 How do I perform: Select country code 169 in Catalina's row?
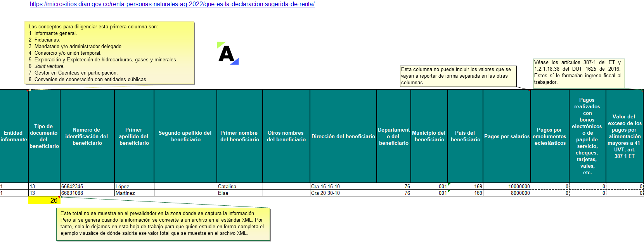466,186
